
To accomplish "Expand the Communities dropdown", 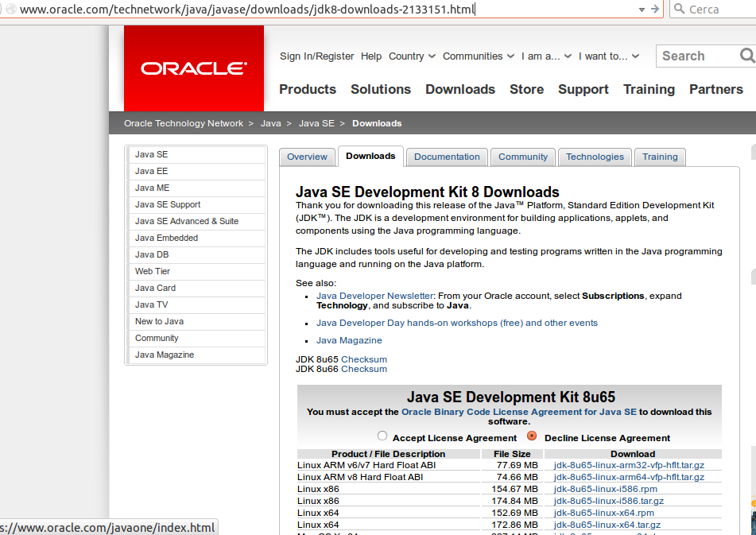I will click(479, 56).
